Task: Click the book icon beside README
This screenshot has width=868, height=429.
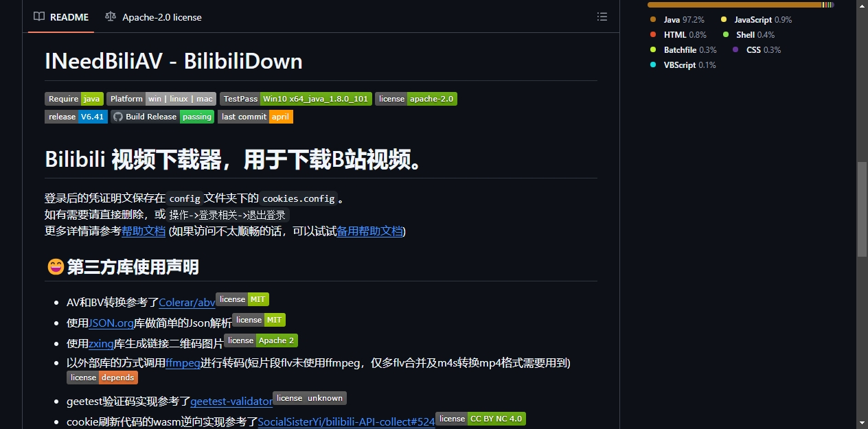Action: pyautogui.click(x=39, y=16)
